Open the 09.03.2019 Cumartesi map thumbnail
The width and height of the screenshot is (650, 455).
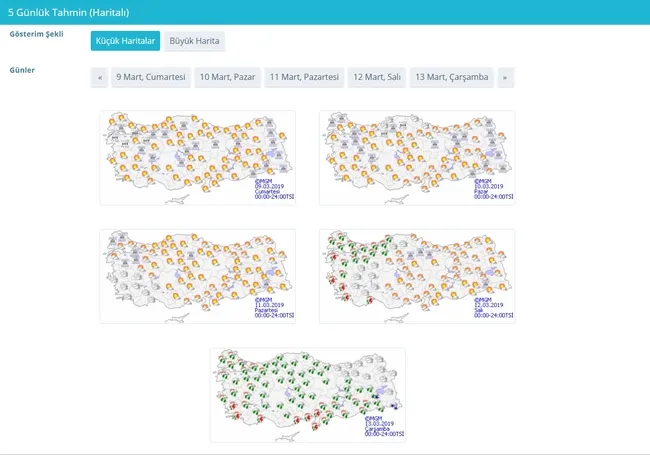pyautogui.click(x=198, y=158)
